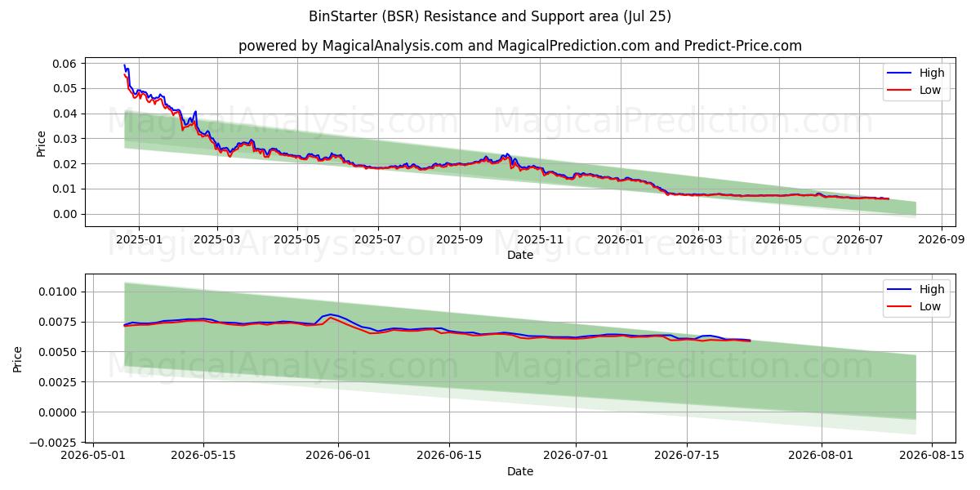Click the 2026-09 date tick label

pos(942,239)
